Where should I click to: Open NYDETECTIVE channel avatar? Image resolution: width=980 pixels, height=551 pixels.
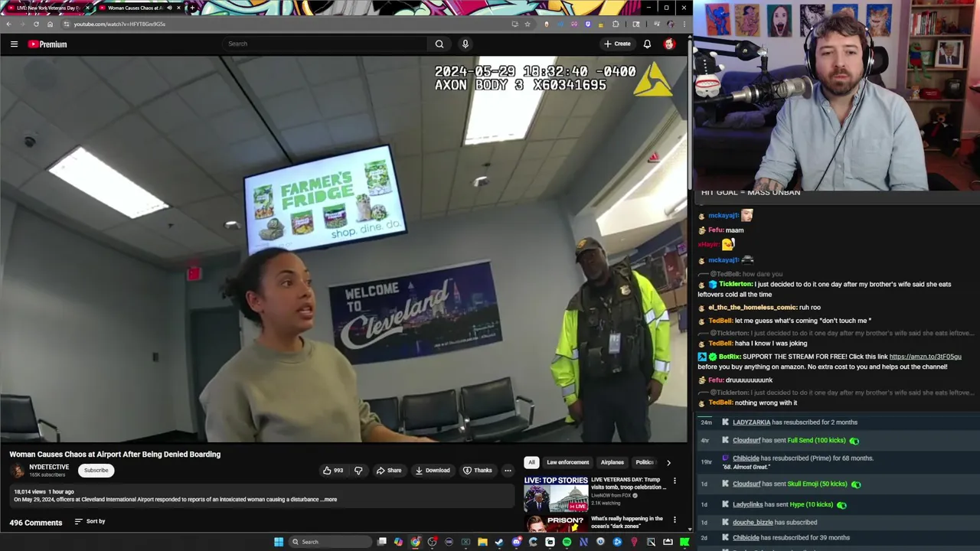click(18, 471)
